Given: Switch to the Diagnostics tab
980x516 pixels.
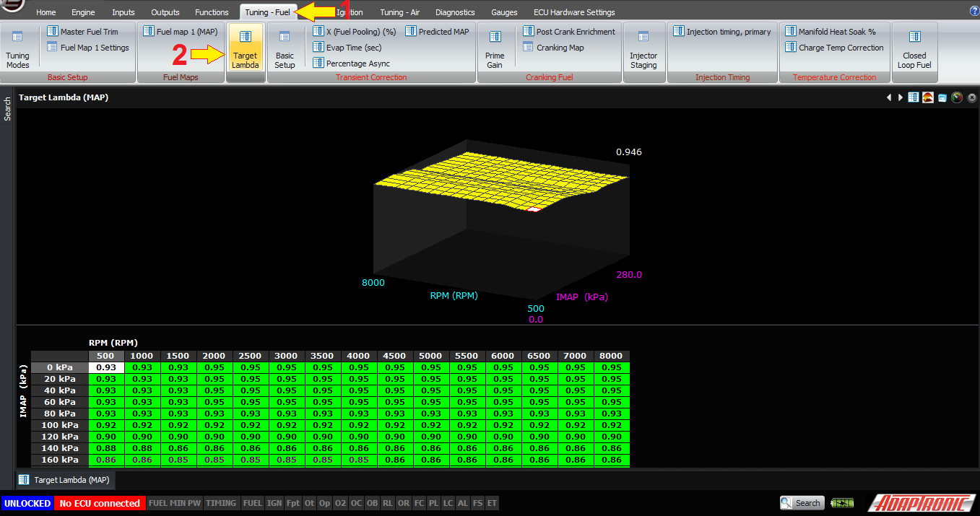Looking at the screenshot, I should (455, 12).
